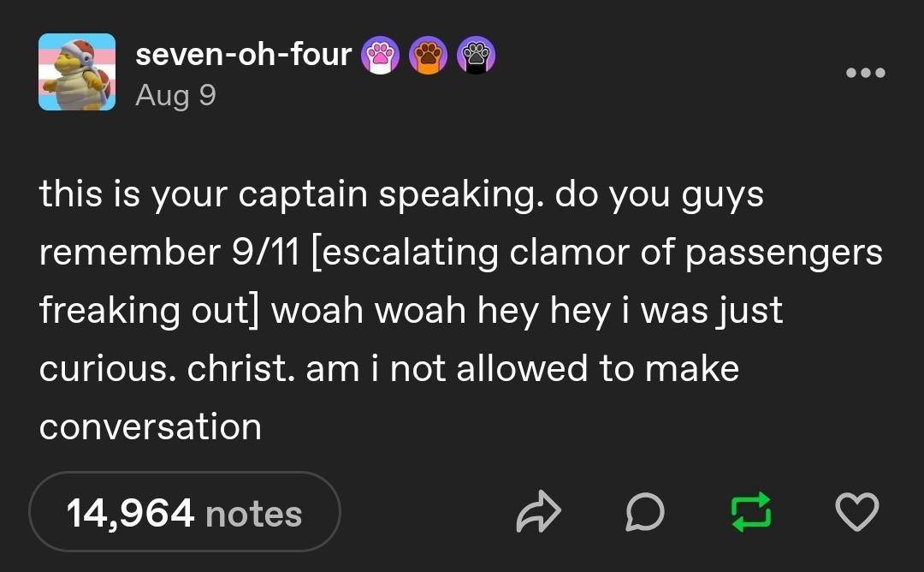The height and width of the screenshot is (572, 924).
Task: Open the Aug 9 post timestamp
Action: pos(175,95)
